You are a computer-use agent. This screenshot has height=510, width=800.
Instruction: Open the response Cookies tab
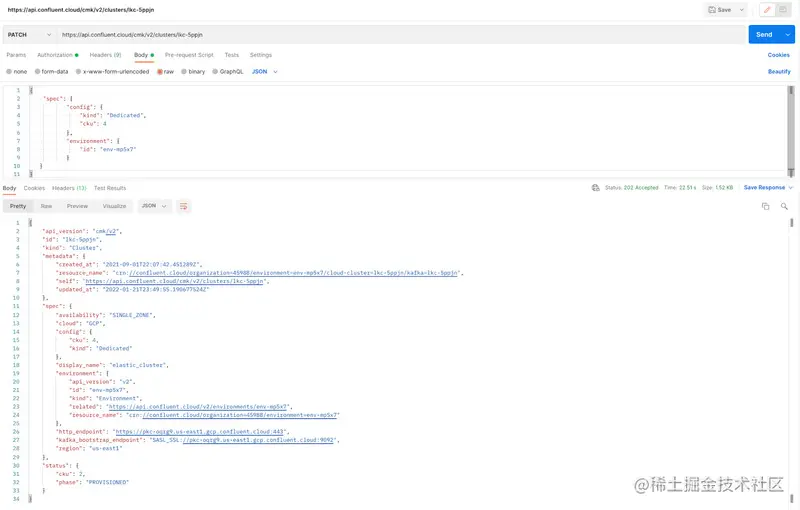point(34,188)
